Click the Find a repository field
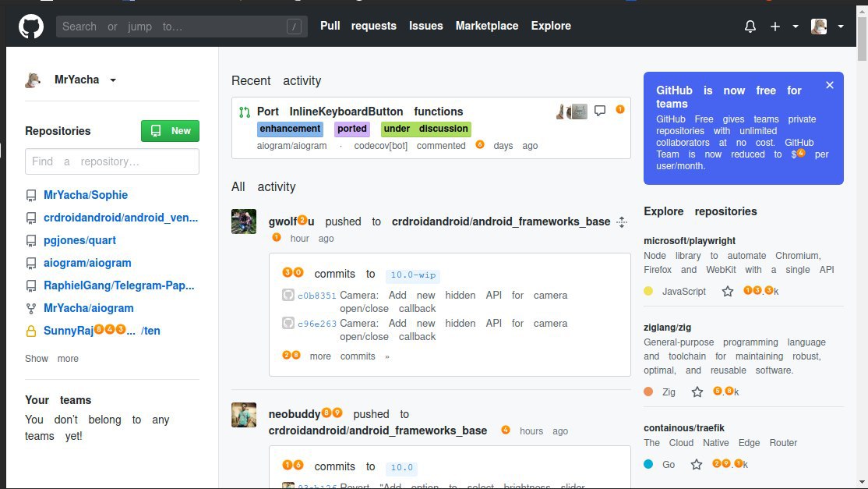The height and width of the screenshot is (489, 868). tap(112, 161)
